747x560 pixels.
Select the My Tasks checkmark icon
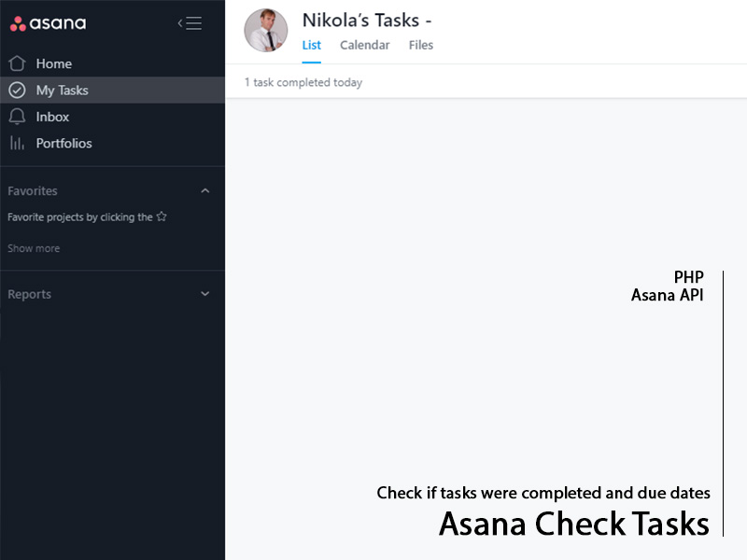pos(17,91)
